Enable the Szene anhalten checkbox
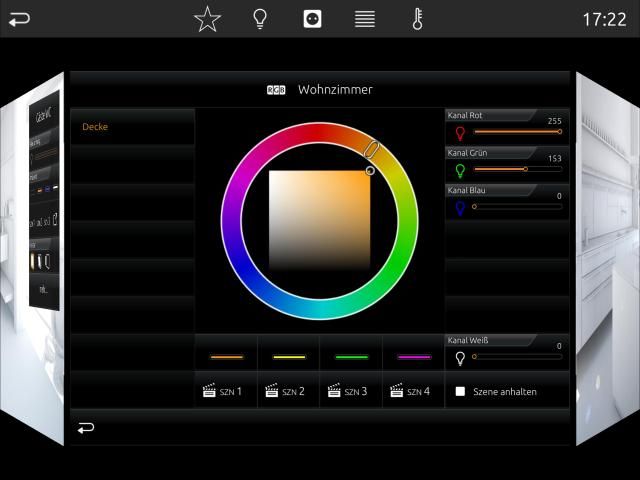This screenshot has width=640, height=480. [x=460, y=392]
